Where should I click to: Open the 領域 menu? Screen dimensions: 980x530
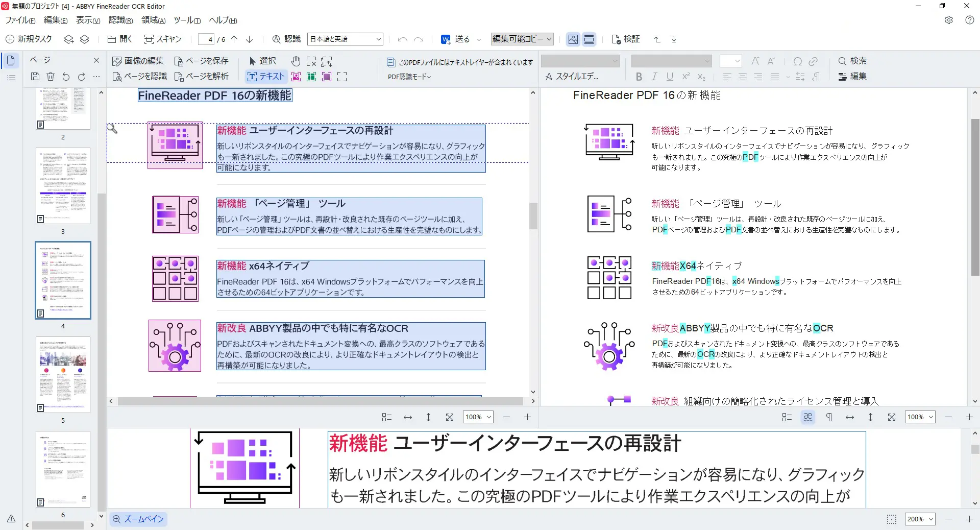[x=153, y=20]
